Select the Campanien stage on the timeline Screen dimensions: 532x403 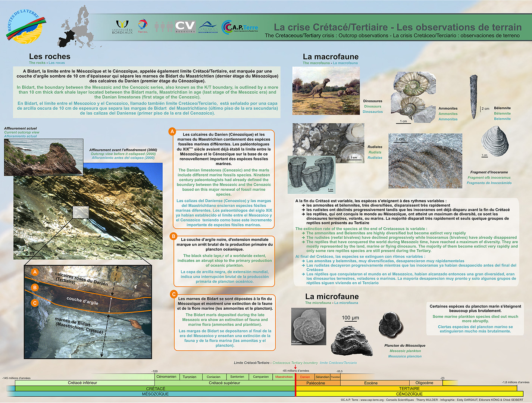(261, 377)
